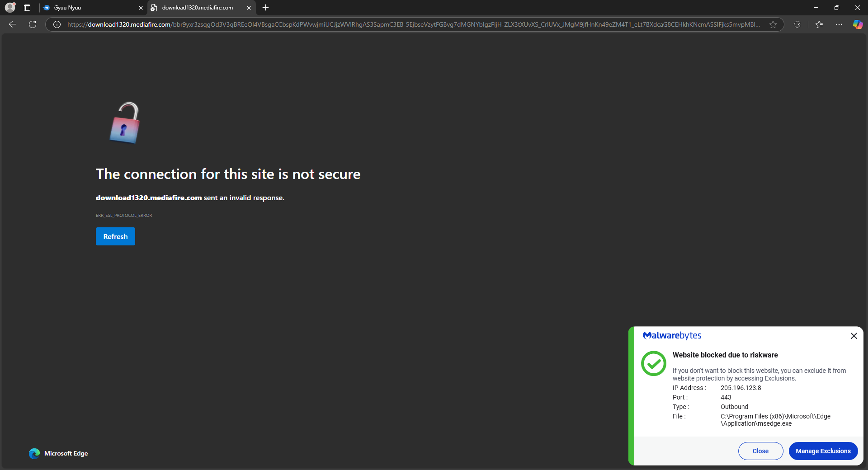Image resolution: width=868 pixels, height=470 pixels.
Task: Click the ERR_SSL_PROTOCOL_ERROR text
Action: [x=124, y=216]
